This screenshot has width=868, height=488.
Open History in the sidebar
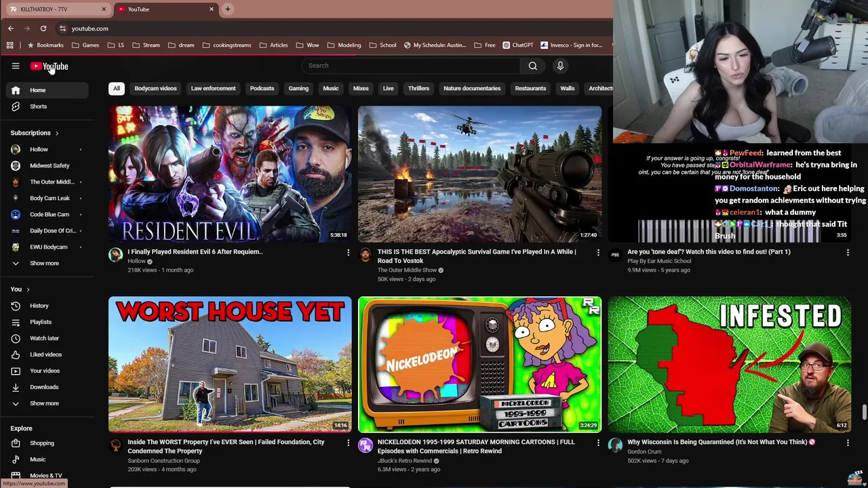coord(47,306)
